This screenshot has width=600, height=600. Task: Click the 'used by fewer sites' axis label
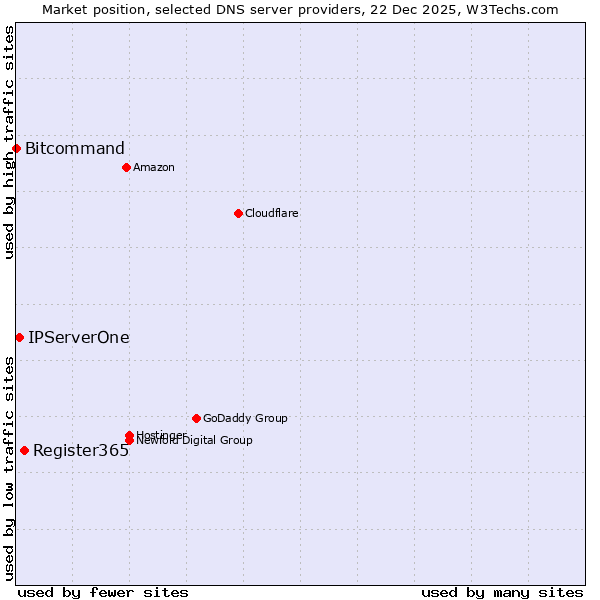click(x=103, y=593)
